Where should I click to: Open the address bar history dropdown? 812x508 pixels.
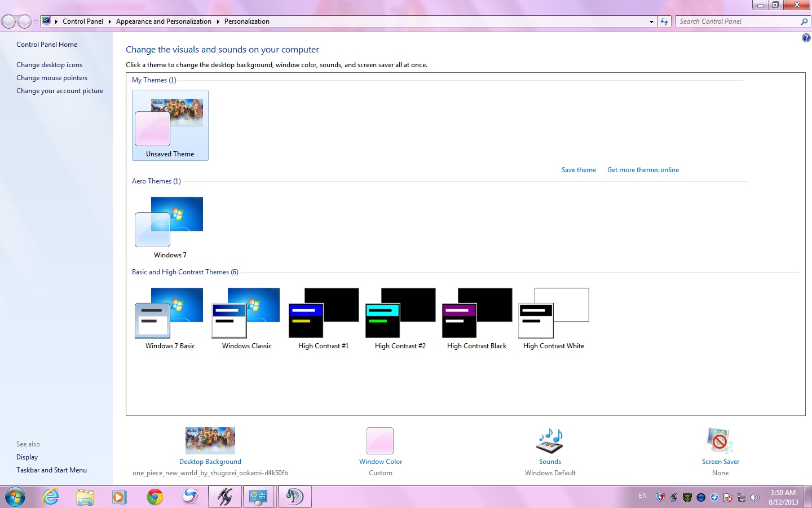tap(651, 22)
